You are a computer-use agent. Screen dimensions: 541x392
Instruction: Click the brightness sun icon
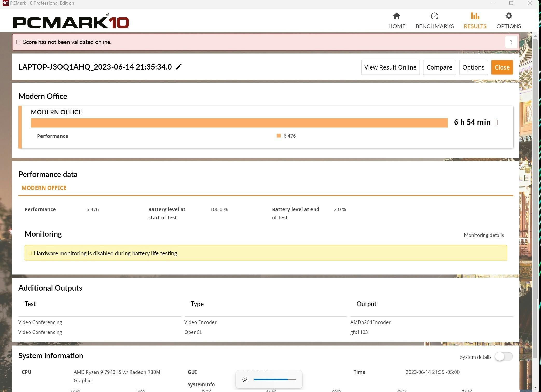(245, 379)
